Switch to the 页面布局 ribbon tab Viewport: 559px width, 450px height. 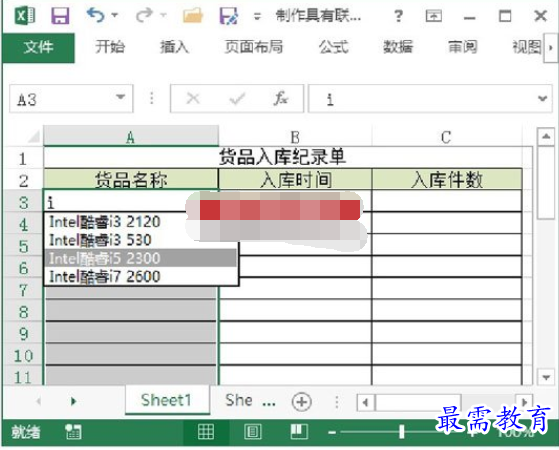pos(253,47)
